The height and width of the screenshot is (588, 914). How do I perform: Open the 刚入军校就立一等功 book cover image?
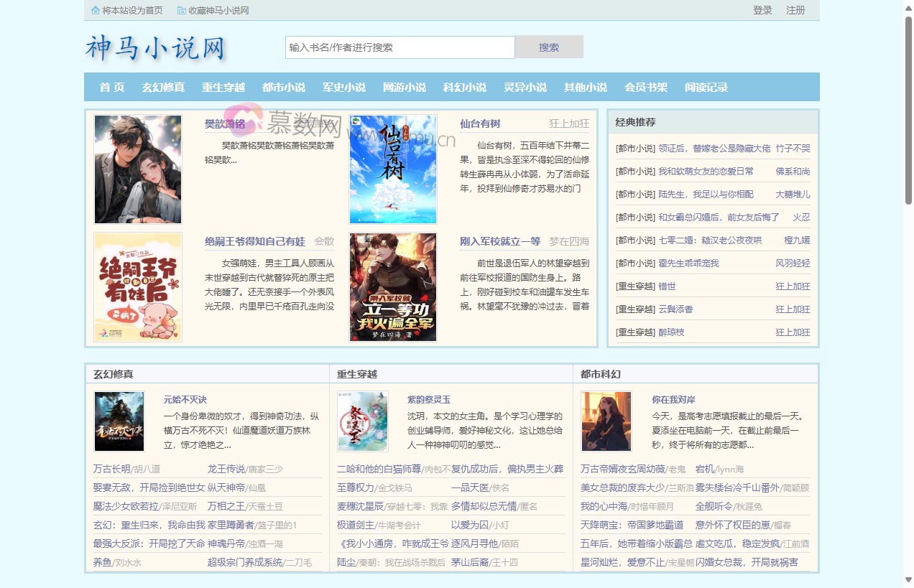coord(393,287)
